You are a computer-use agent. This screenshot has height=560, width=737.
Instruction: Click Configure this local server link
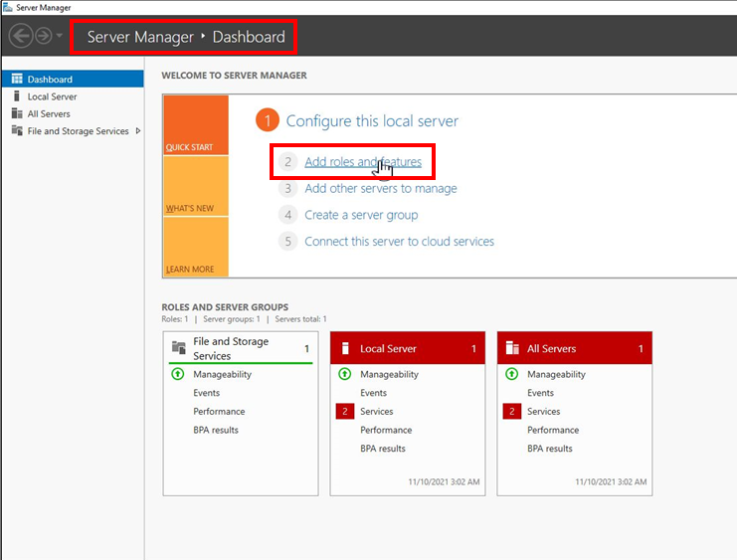click(x=372, y=120)
